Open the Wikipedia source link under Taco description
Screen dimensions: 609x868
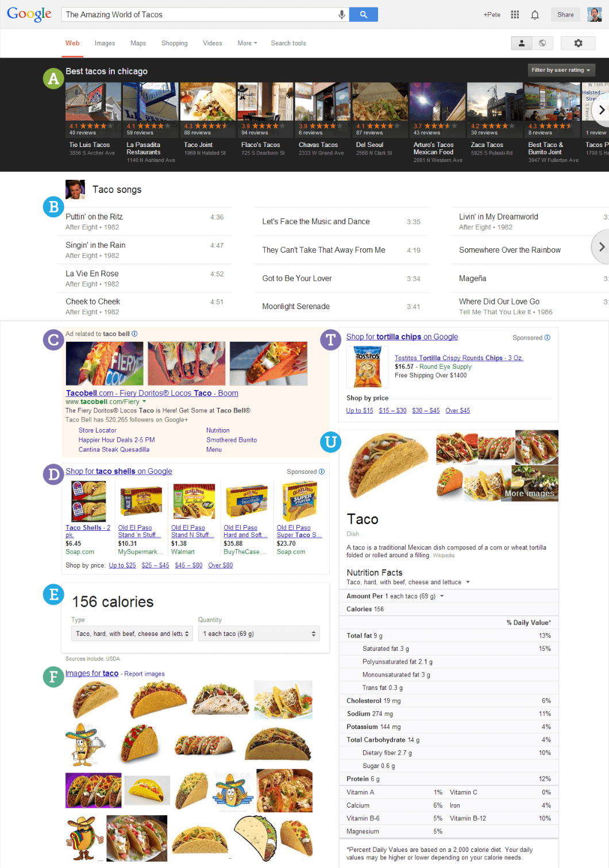click(444, 555)
